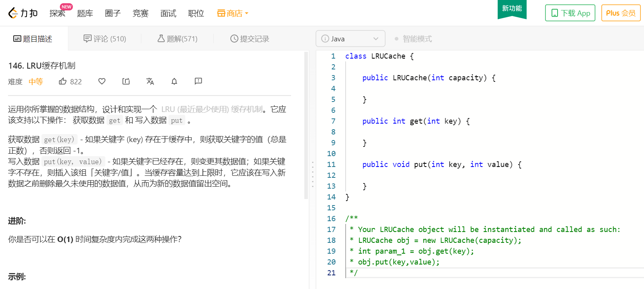View the 提交记录 submissions tab
This screenshot has height=289, width=644.
(x=250, y=39)
